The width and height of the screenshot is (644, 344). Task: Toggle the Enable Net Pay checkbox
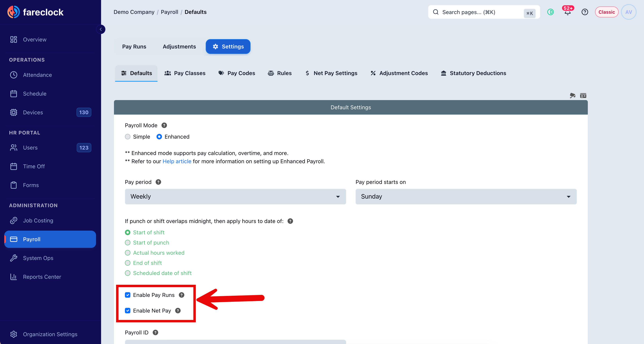(128, 310)
